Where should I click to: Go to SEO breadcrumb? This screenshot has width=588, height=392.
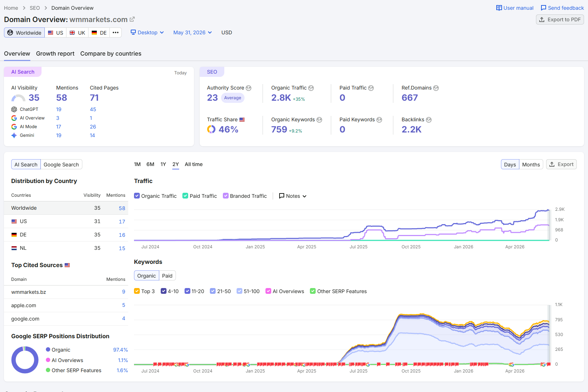click(35, 8)
